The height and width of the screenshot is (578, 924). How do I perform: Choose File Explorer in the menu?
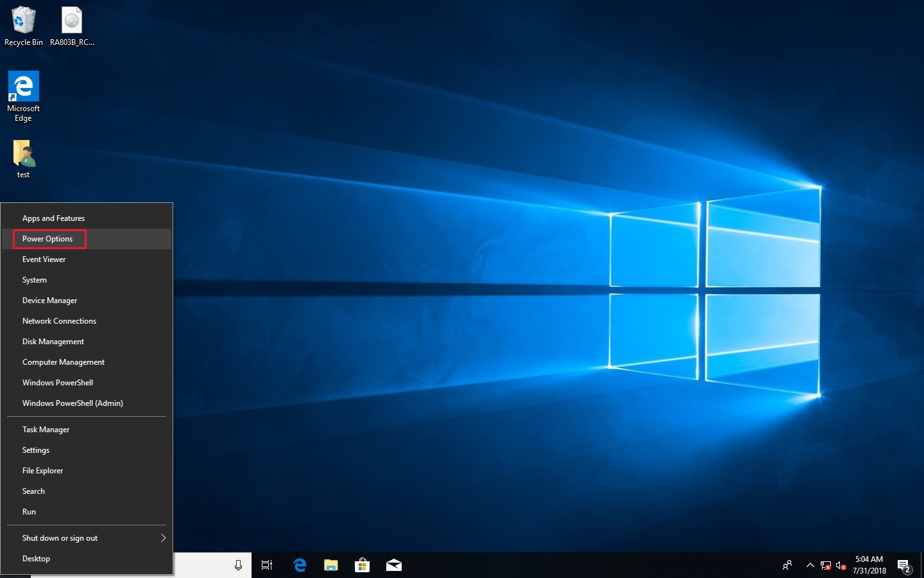click(x=87, y=471)
